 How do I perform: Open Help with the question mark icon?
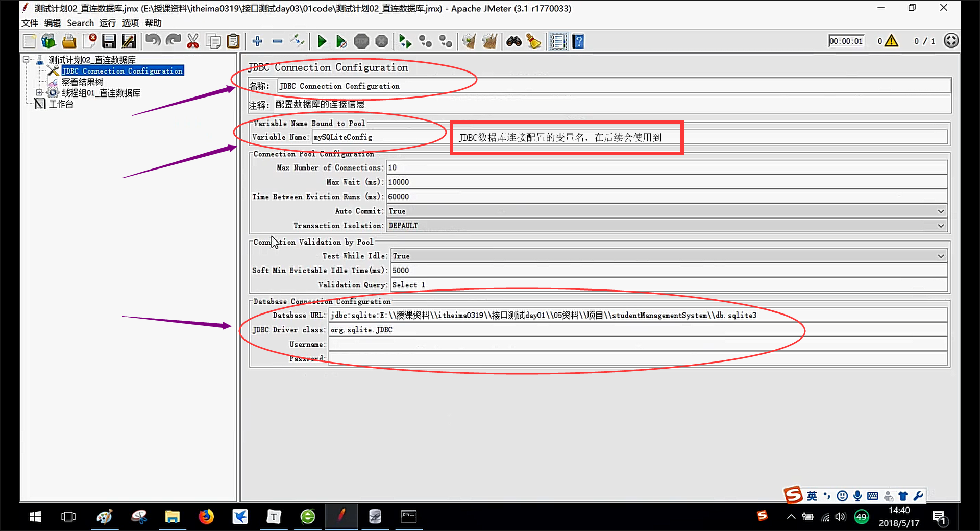click(x=578, y=41)
